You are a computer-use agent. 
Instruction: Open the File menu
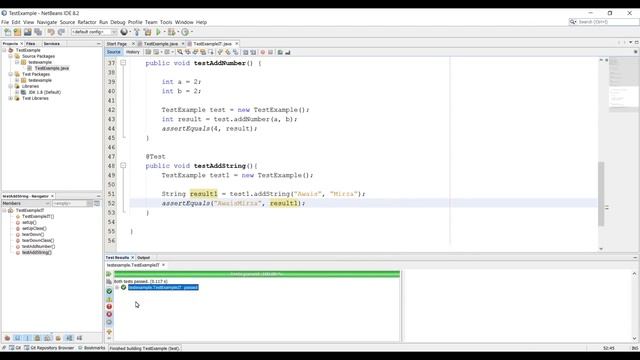(x=5, y=22)
